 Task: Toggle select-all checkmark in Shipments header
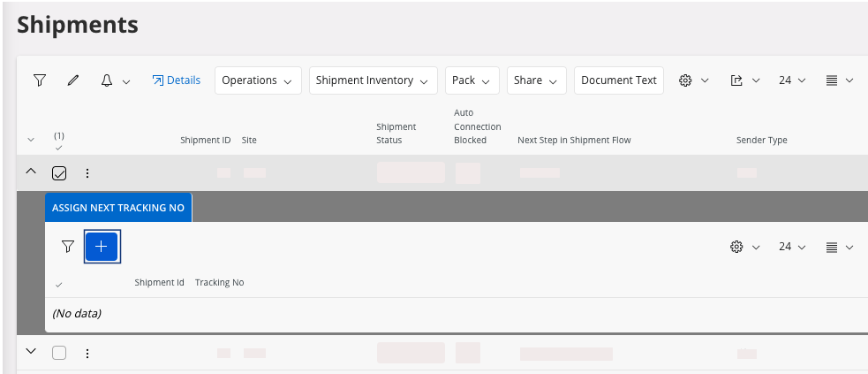click(59, 147)
